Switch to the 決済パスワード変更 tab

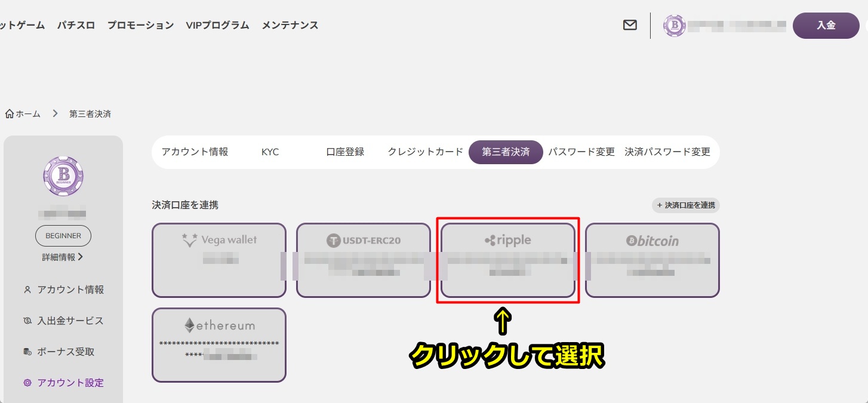[667, 152]
